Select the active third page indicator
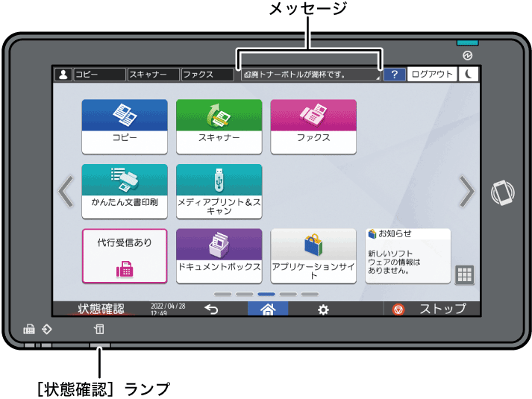Image resolution: width=532 pixels, height=399 pixels. [x=266, y=294]
